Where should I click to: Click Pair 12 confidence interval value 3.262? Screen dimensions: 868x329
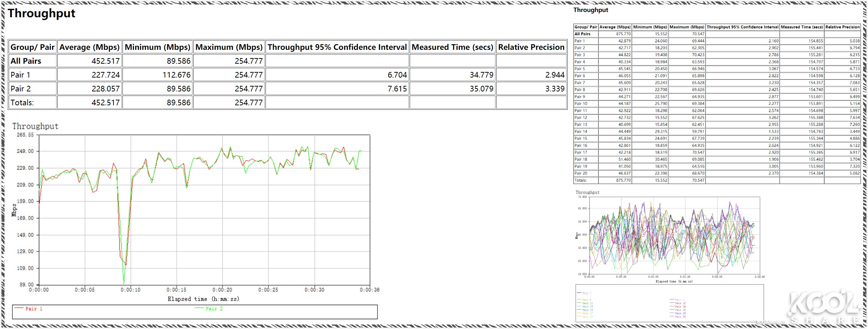pyautogui.click(x=774, y=118)
